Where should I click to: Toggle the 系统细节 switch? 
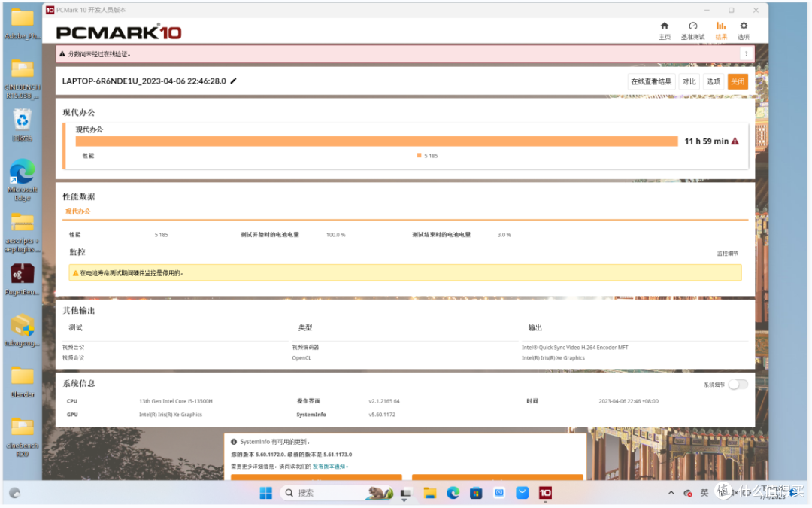pos(738,384)
